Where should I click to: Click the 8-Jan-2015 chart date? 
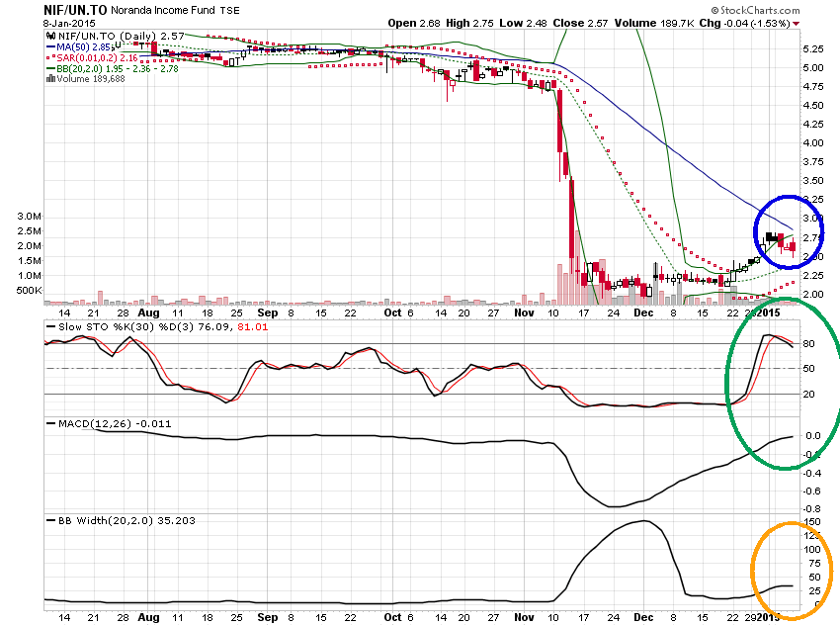pyautogui.click(x=69, y=24)
